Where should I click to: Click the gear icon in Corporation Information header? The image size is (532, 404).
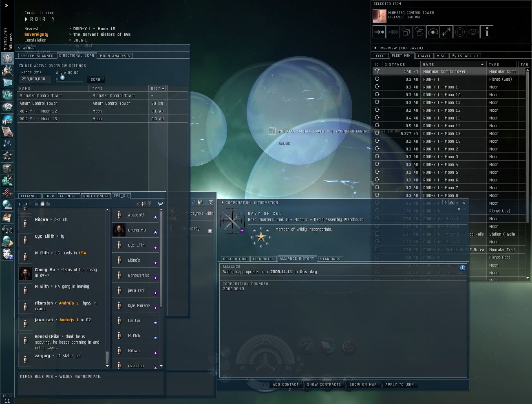pyautogui.click(x=451, y=203)
